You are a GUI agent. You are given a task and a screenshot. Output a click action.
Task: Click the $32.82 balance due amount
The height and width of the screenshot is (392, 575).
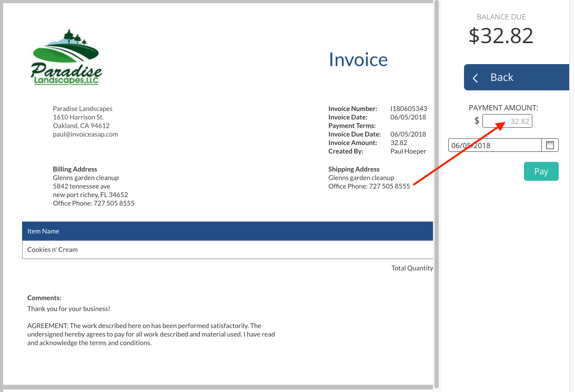(501, 36)
